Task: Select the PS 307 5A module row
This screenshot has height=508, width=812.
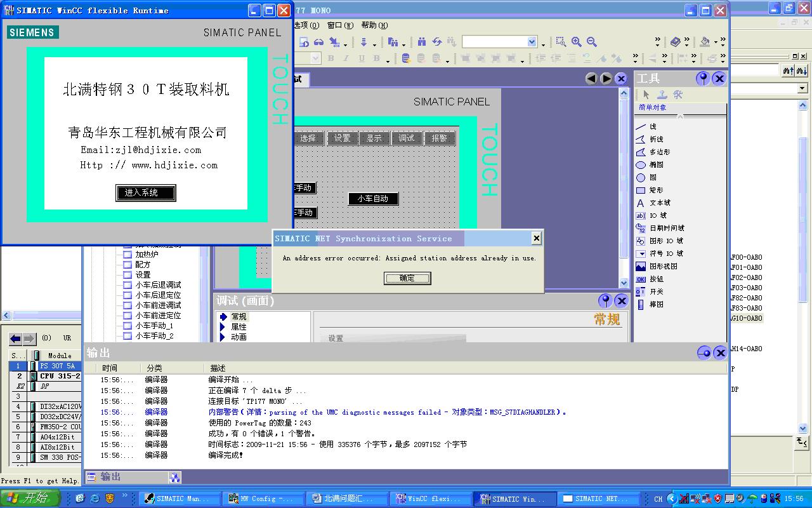Action: tap(46, 366)
